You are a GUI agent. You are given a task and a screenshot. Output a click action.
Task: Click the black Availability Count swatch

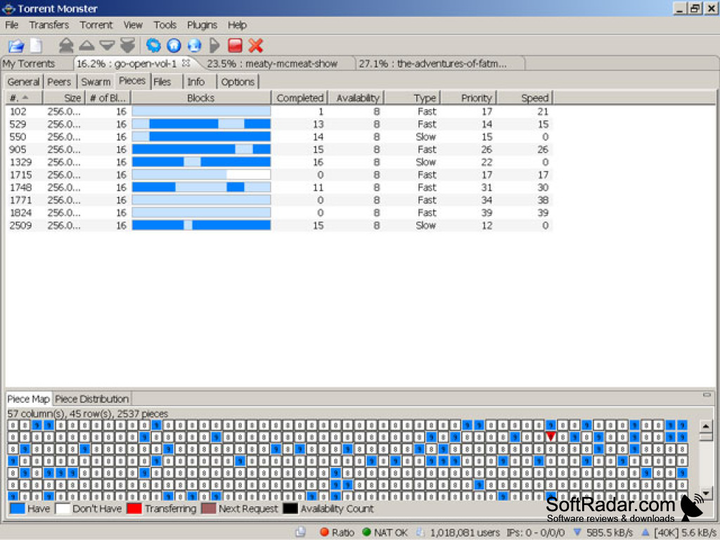coord(290,508)
